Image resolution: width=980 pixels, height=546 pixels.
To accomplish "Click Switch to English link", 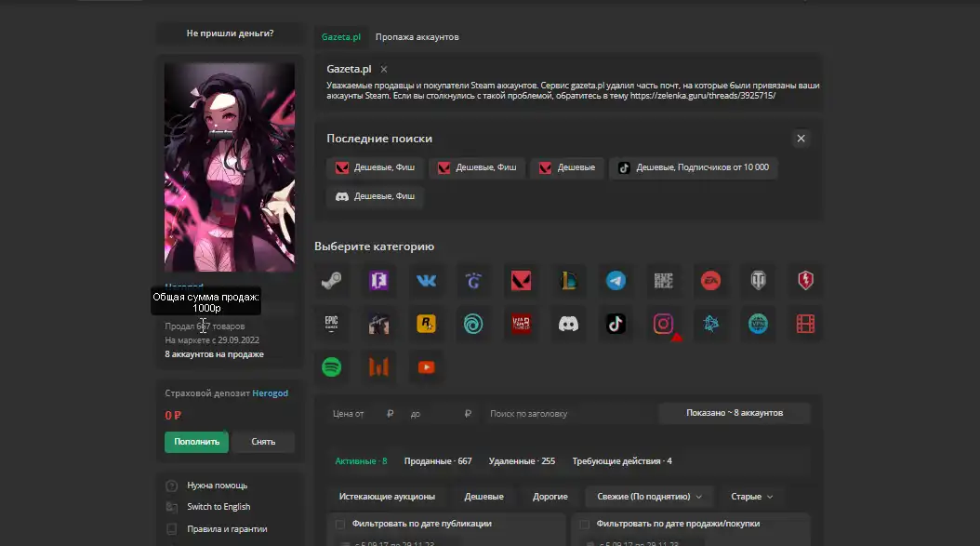I will (x=219, y=507).
